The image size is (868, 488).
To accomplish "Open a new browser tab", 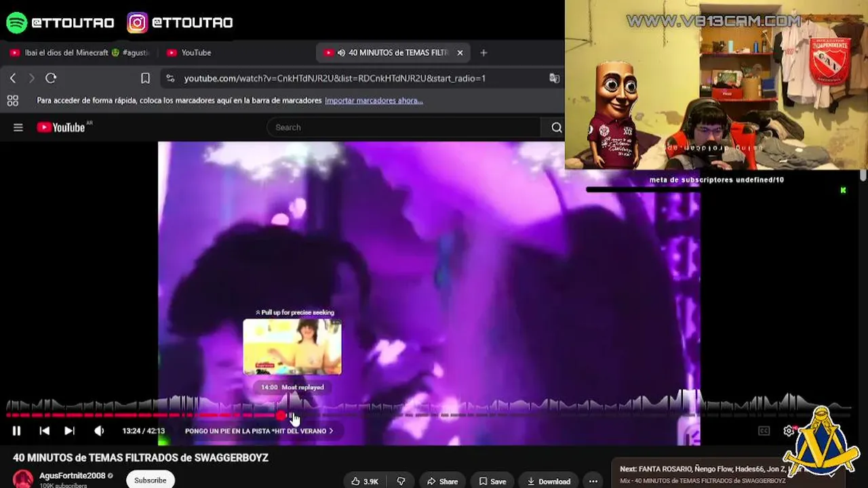I will click(484, 52).
